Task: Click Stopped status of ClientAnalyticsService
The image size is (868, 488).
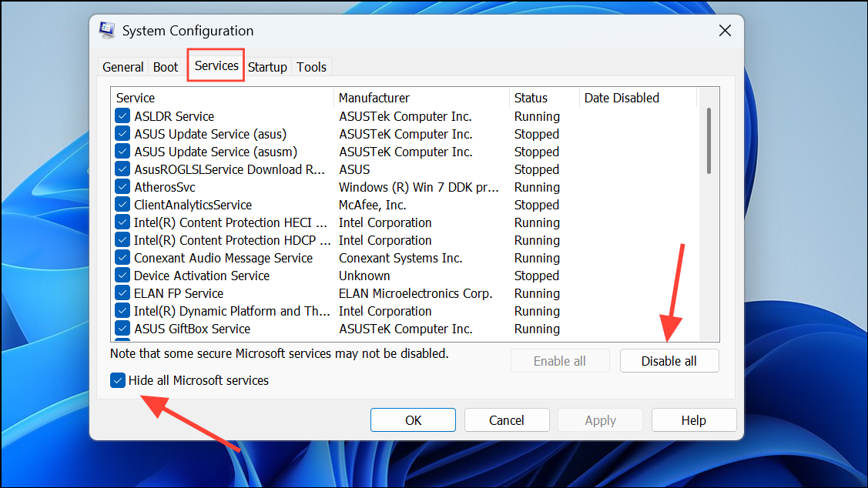Action: 536,205
